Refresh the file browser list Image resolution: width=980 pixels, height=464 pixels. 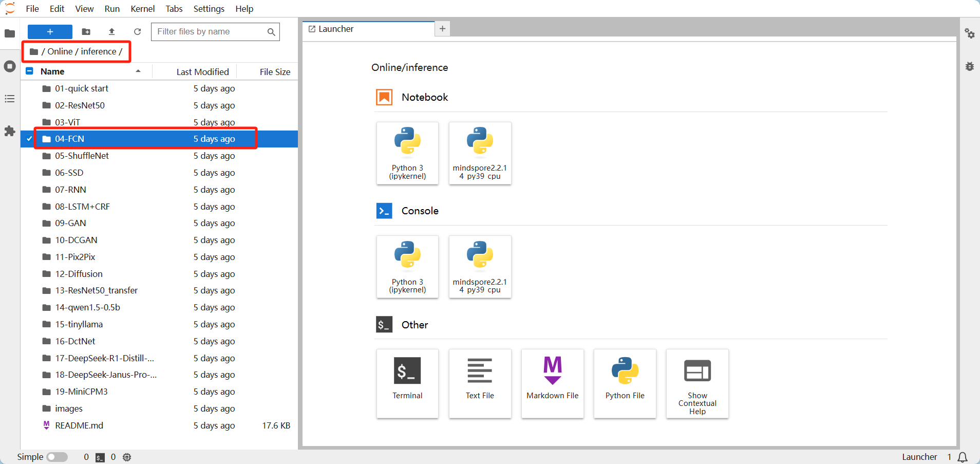(x=137, y=32)
